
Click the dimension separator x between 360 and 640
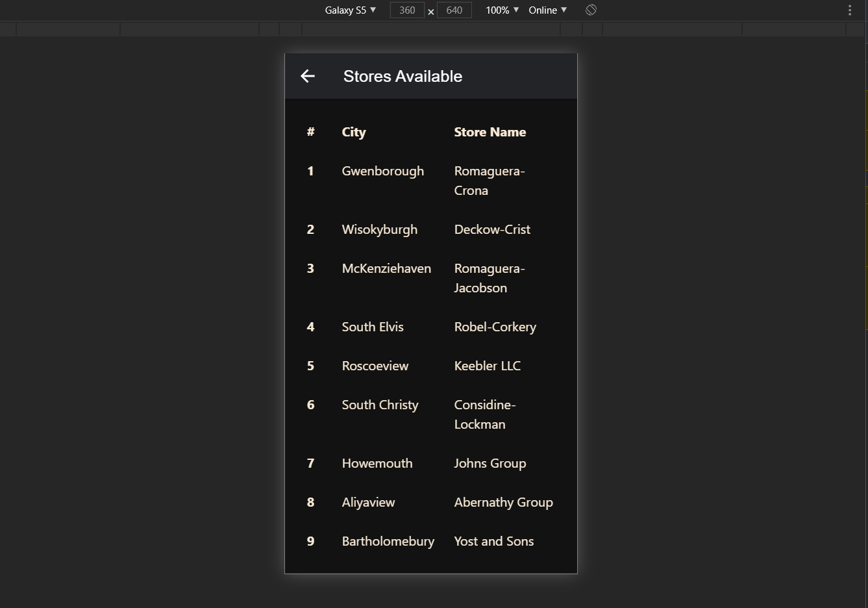tap(430, 12)
